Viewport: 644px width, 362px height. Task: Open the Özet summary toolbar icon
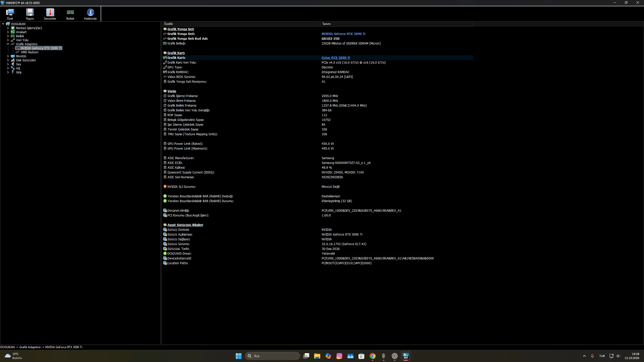click(x=10, y=14)
